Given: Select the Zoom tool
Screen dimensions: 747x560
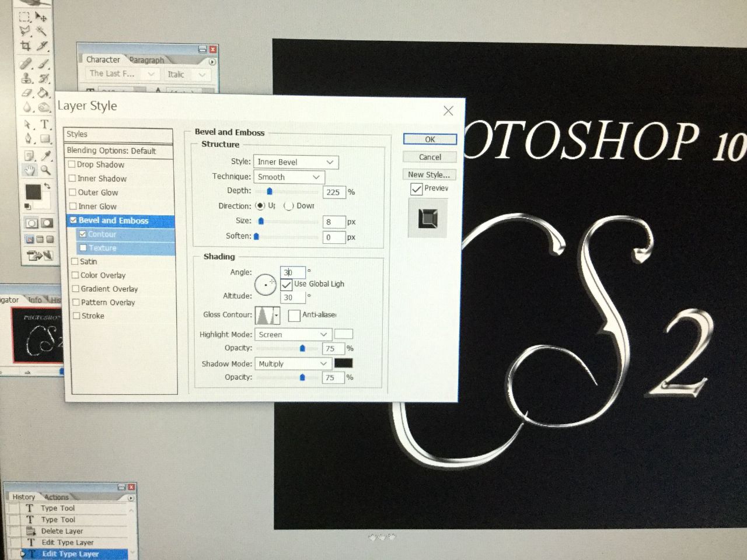Looking at the screenshot, I should click(x=46, y=170).
